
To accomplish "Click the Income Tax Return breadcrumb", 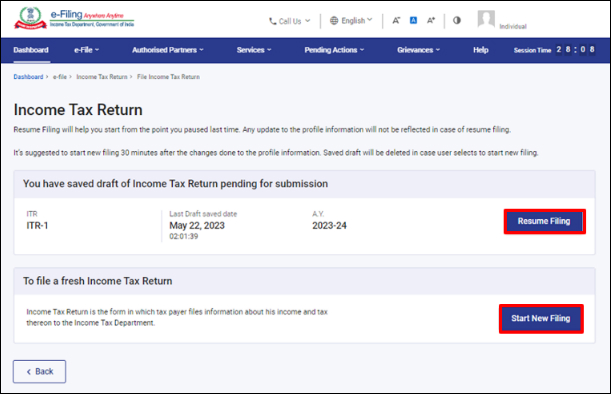I will (102, 77).
